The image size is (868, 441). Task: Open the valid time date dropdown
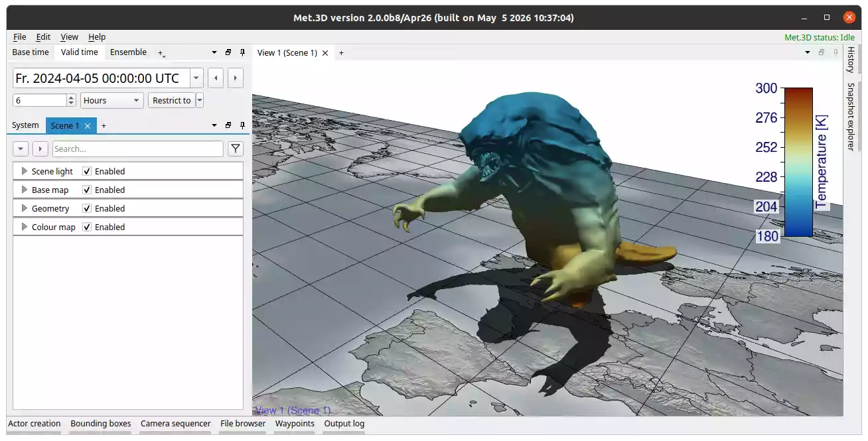point(196,78)
